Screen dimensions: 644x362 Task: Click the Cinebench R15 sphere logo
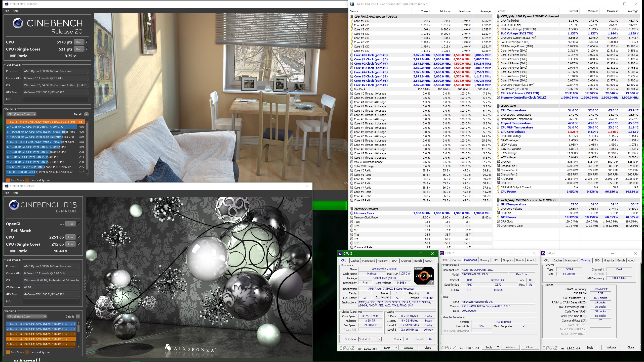coord(14,205)
